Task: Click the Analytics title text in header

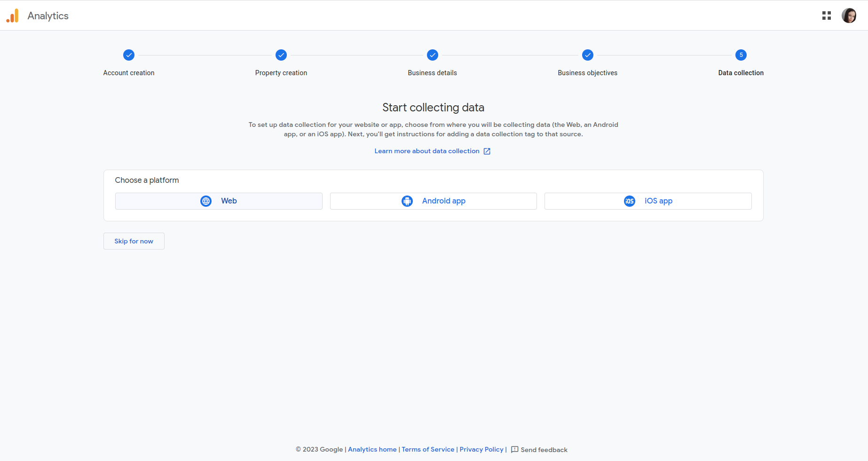Action: click(48, 16)
